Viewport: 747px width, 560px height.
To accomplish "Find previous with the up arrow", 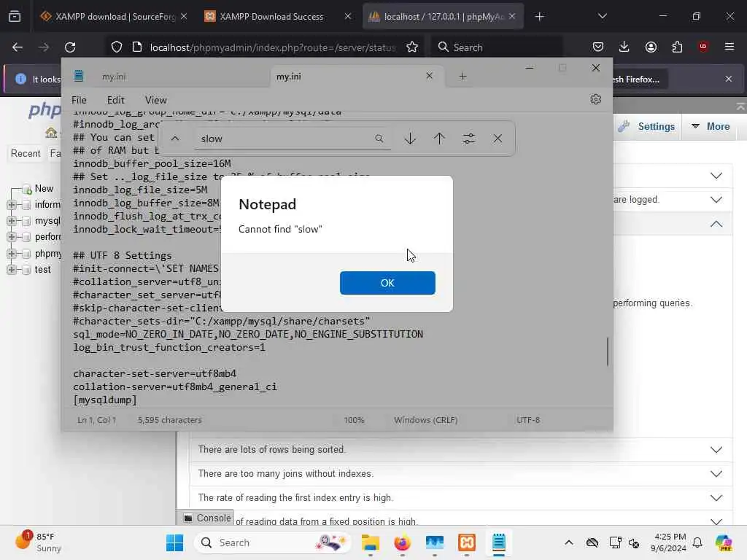I will point(439,139).
